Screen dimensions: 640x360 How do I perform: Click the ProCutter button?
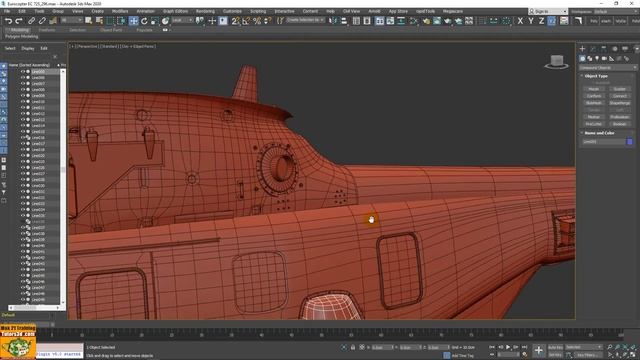click(x=594, y=124)
